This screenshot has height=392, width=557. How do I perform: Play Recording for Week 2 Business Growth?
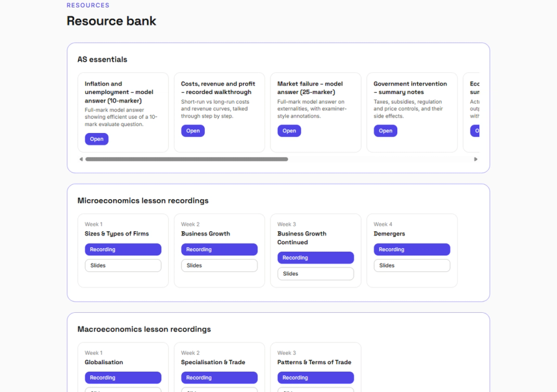tap(219, 249)
